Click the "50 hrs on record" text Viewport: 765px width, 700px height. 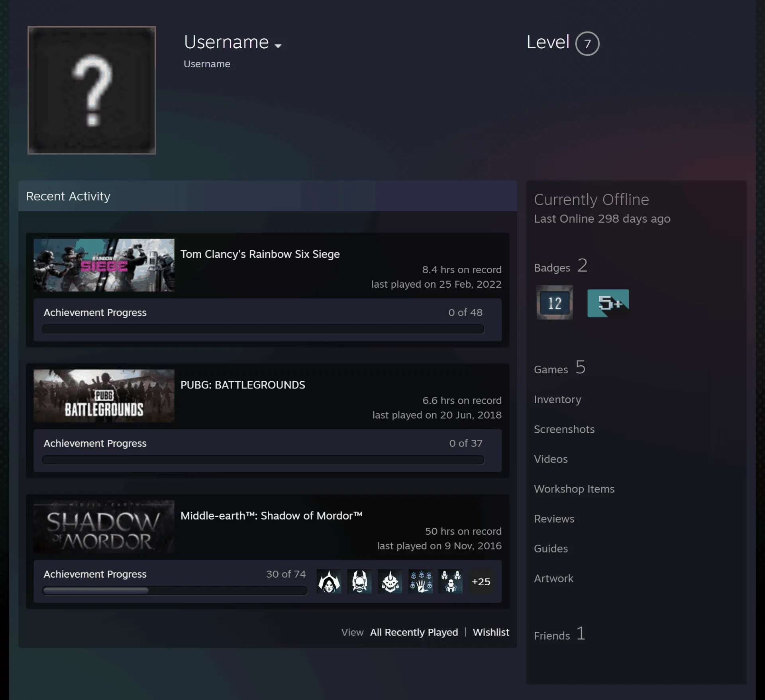463,531
